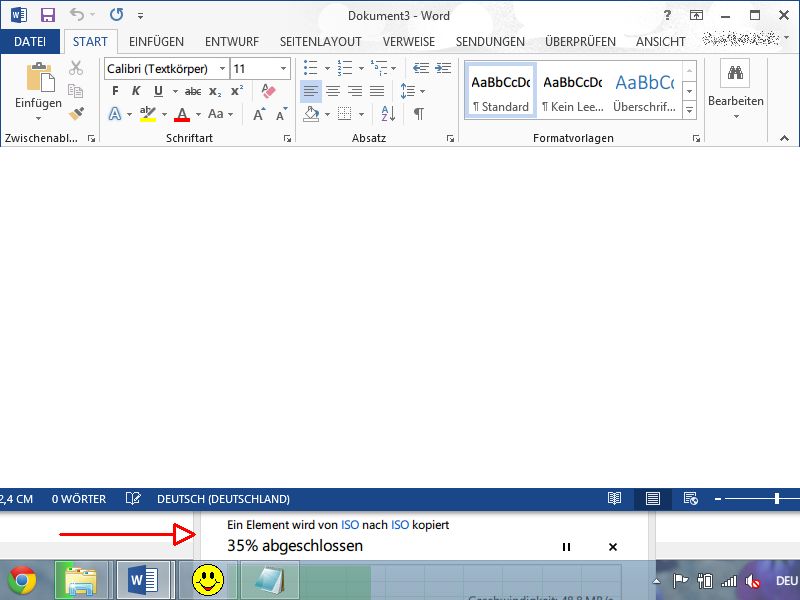The width and height of the screenshot is (800, 600).
Task: Apply the Überschrift heading style
Action: click(644, 91)
